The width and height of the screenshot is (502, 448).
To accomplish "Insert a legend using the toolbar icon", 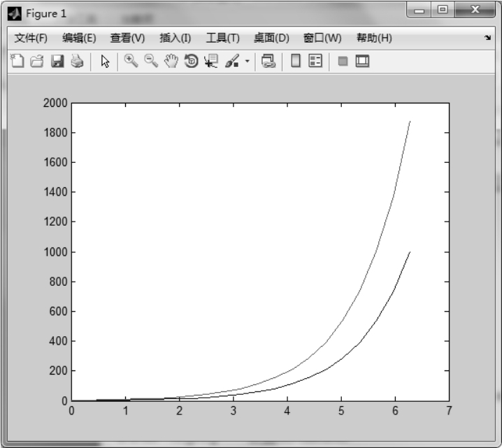I will point(315,62).
